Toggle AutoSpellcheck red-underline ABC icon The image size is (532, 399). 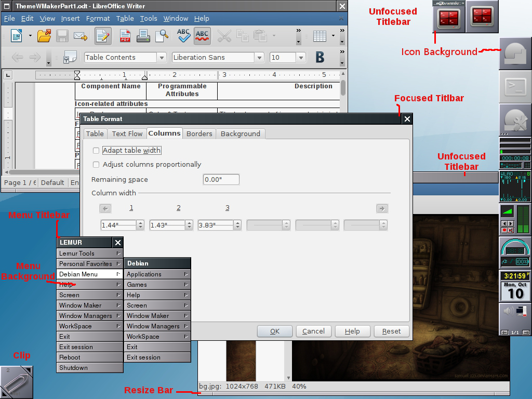(x=202, y=36)
